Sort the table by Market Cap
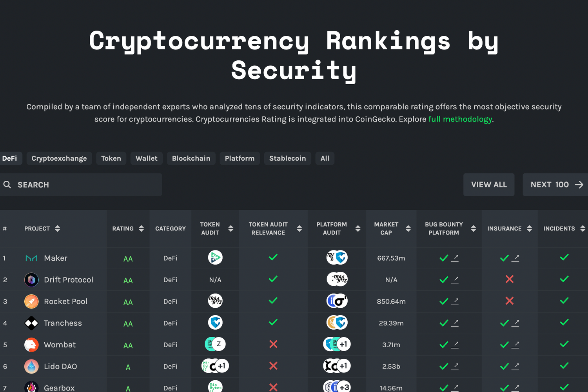This screenshot has width=588, height=392. click(x=408, y=229)
